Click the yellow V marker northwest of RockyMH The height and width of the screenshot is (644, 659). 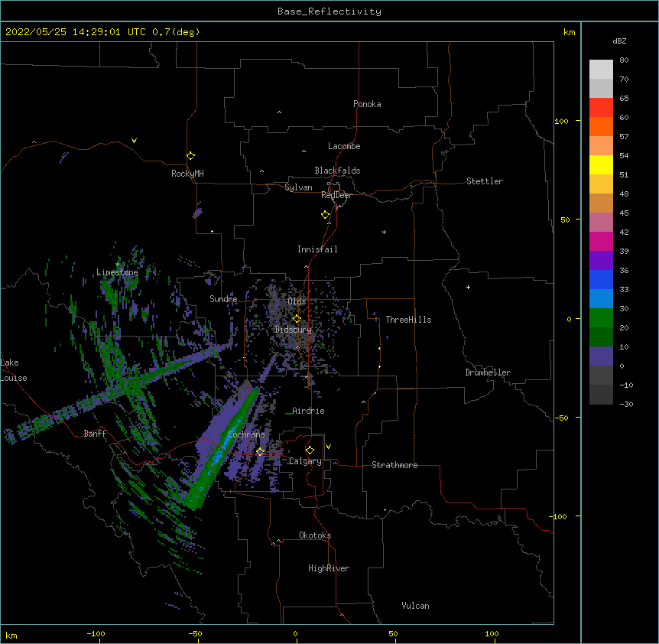tap(134, 141)
